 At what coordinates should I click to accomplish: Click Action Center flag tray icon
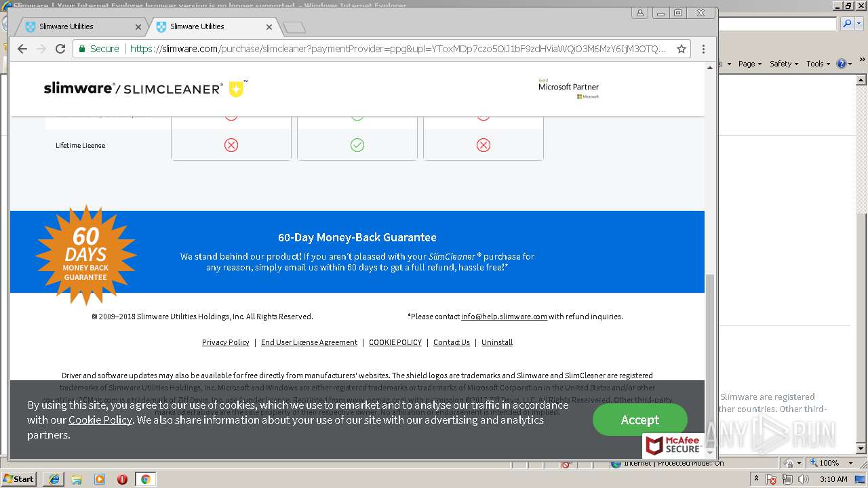click(x=771, y=479)
